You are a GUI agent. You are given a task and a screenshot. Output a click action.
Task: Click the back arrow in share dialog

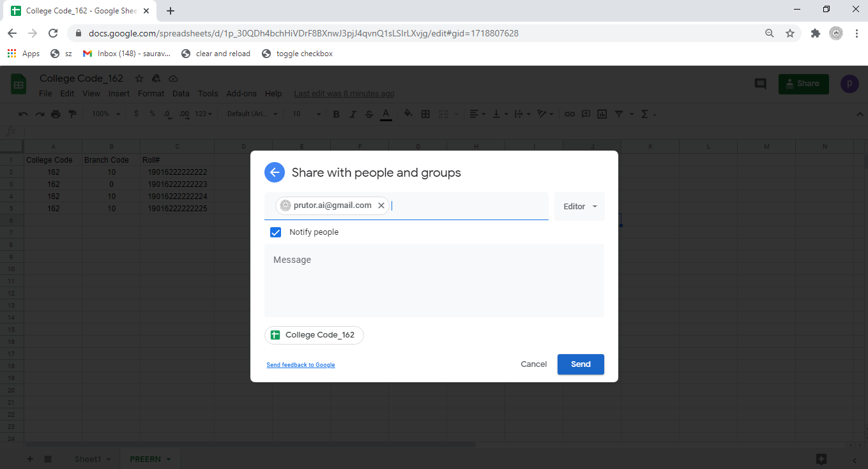(275, 172)
